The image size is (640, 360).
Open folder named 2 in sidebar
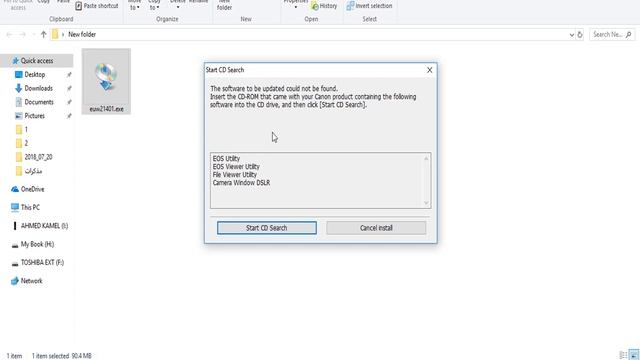tap(22, 143)
